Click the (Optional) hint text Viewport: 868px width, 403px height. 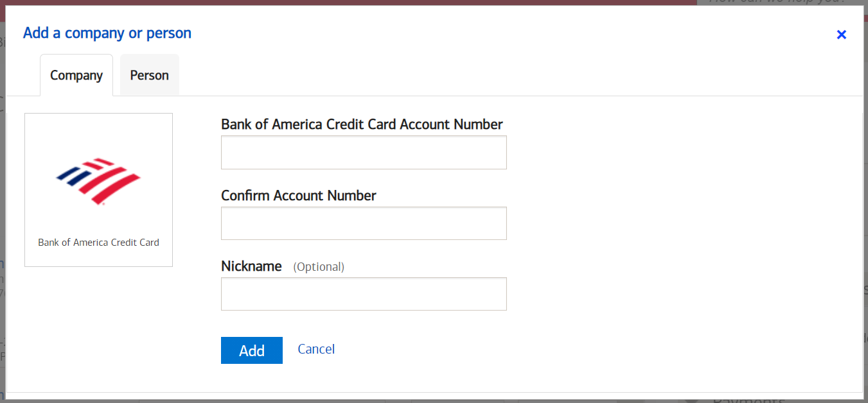tap(319, 267)
